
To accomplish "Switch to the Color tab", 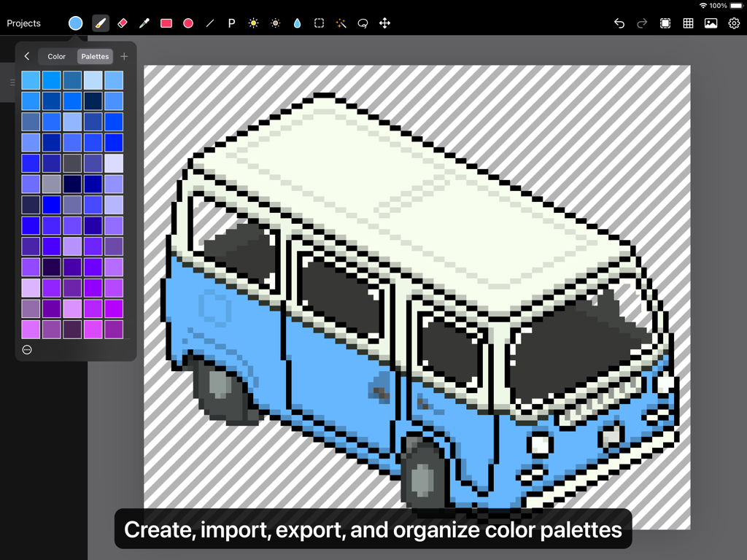I will point(55,55).
